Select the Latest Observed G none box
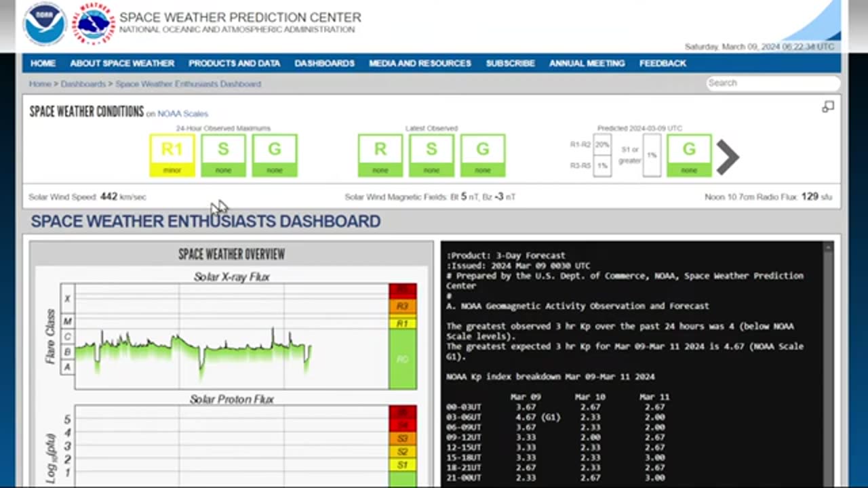The width and height of the screenshot is (868, 488). (483, 156)
